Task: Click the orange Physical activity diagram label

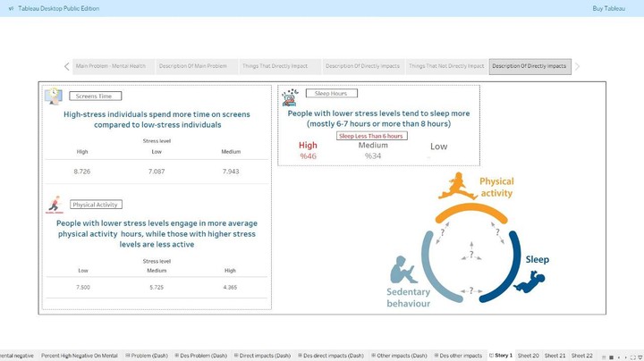Action: point(496,187)
